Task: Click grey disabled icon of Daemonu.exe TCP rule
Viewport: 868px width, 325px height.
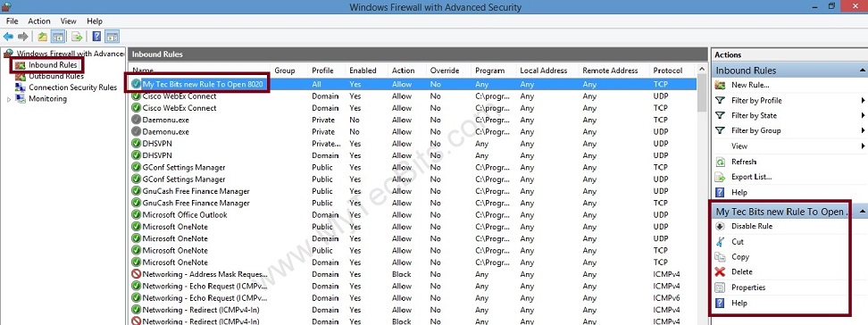Action: tap(136, 120)
